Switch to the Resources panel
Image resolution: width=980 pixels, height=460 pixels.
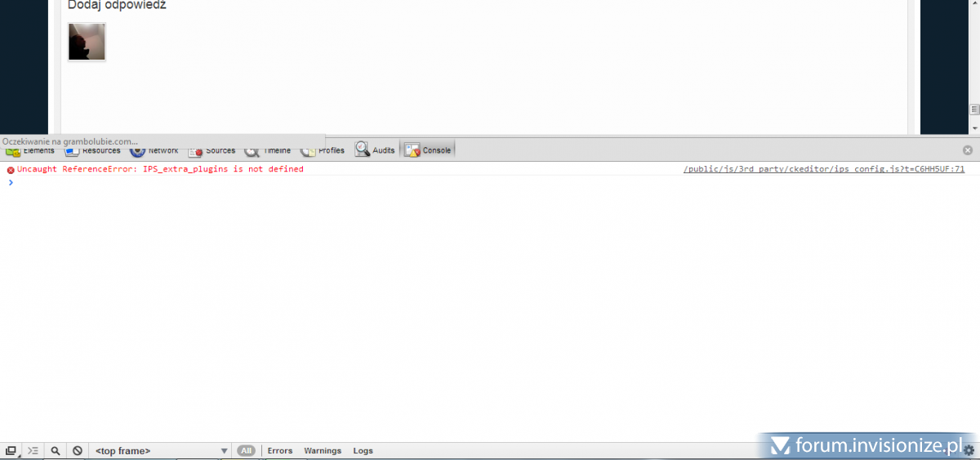click(93, 151)
